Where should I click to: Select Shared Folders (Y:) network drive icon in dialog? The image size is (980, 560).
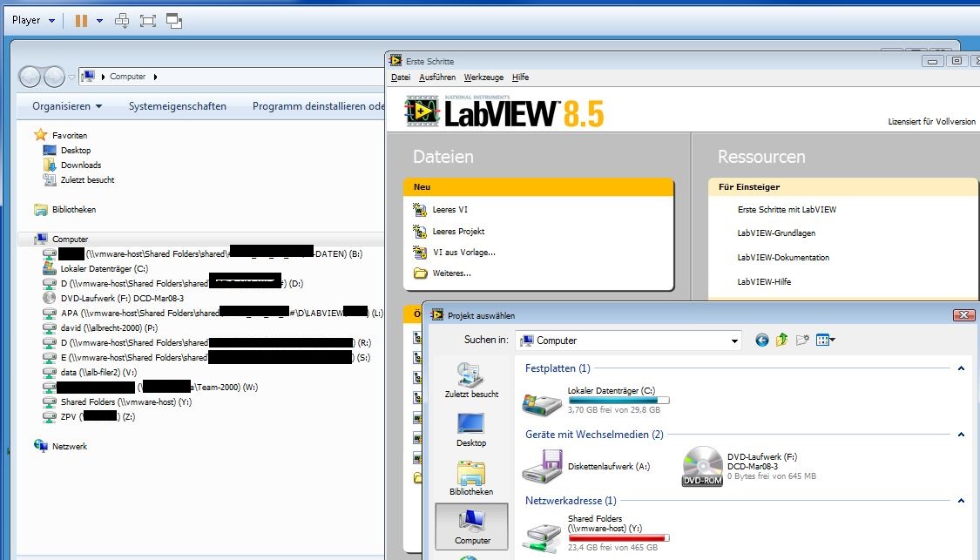(542, 537)
